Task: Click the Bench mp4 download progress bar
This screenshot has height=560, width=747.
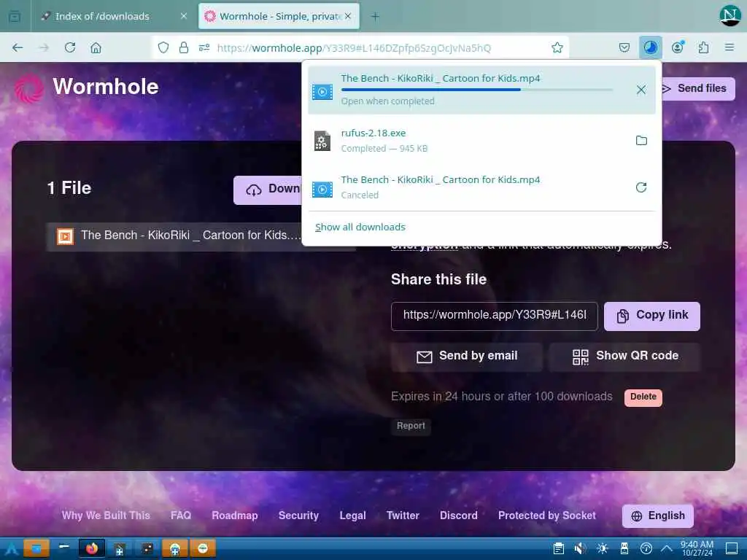Action: point(477,90)
